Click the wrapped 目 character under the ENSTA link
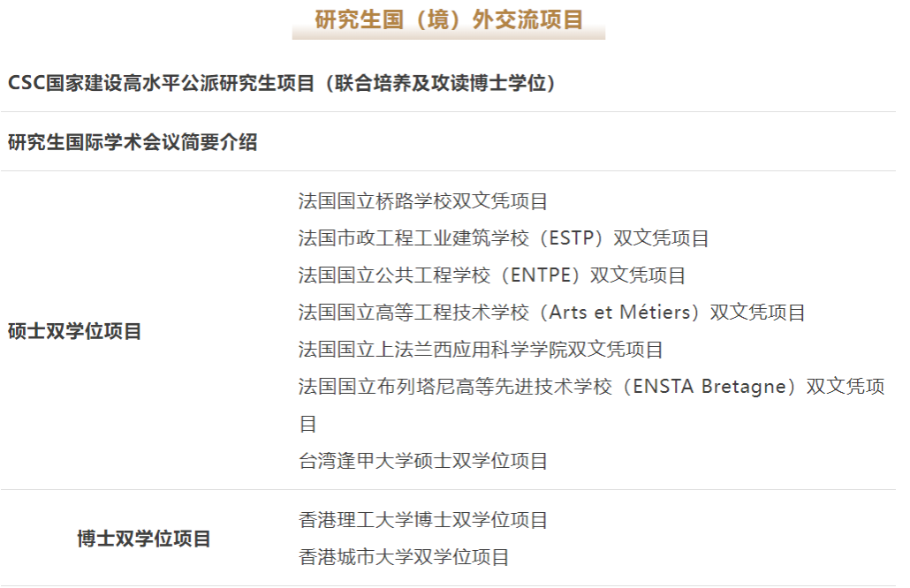 [x=307, y=424]
